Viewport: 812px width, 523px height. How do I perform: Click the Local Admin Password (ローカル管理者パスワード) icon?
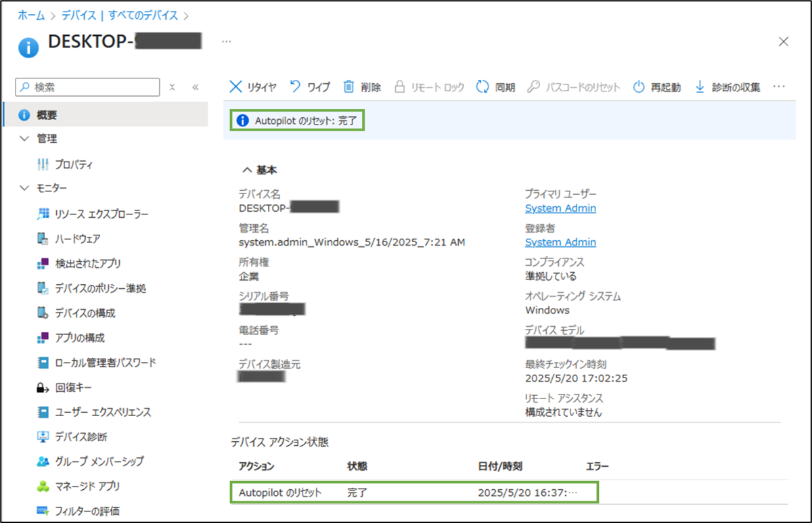click(43, 363)
